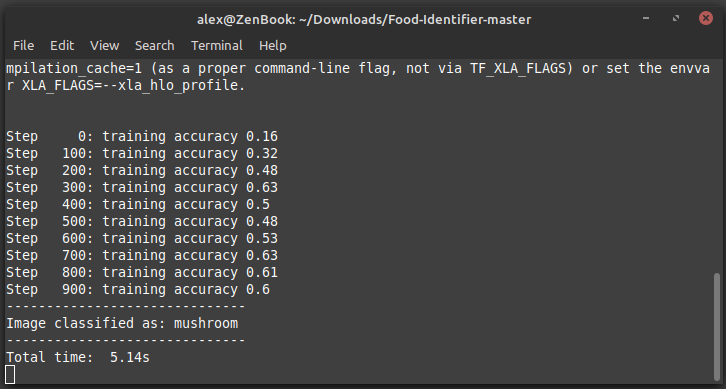Minimize the terminal window
The image size is (726, 389).
(646, 18)
